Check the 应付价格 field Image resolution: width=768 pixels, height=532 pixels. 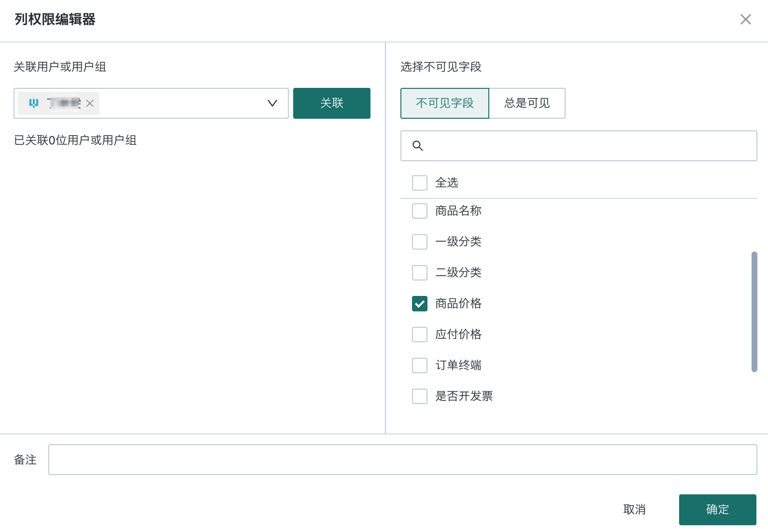coord(420,335)
